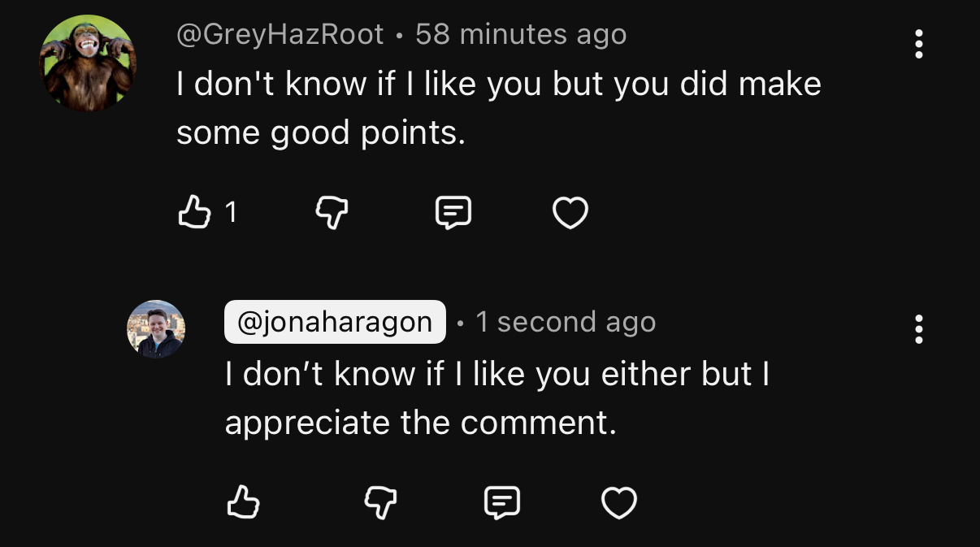Heart GreyHazRoot's comment
Viewport: 980px width, 547px height.
[570, 214]
